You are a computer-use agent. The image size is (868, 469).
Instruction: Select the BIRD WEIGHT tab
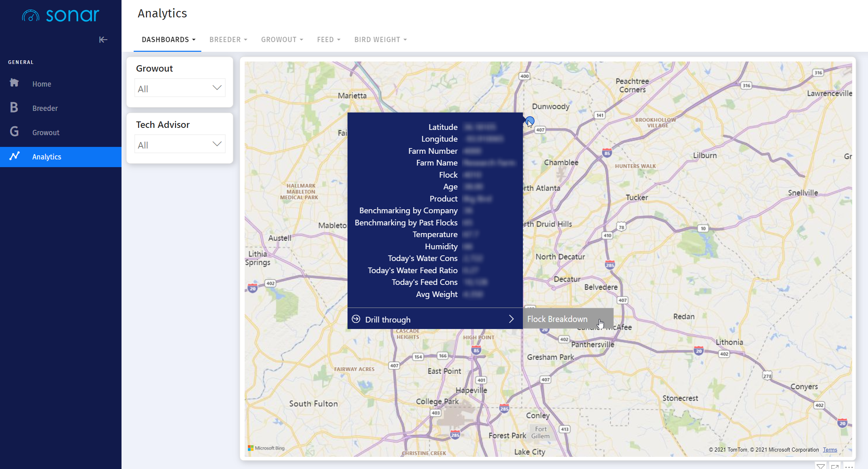coord(380,39)
